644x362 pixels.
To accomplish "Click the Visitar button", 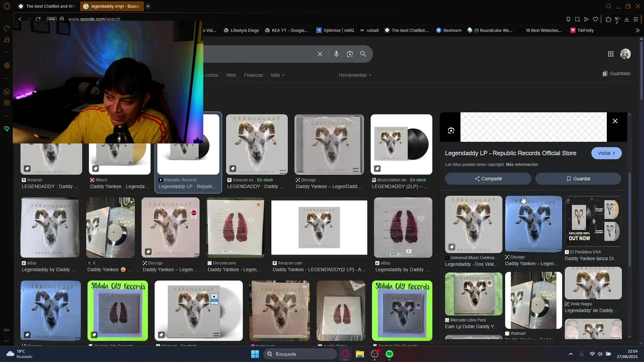I will pos(606,153).
